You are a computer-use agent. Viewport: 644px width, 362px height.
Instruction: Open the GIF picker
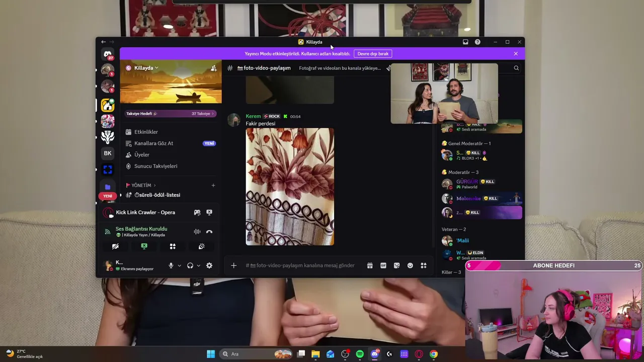coord(383,265)
